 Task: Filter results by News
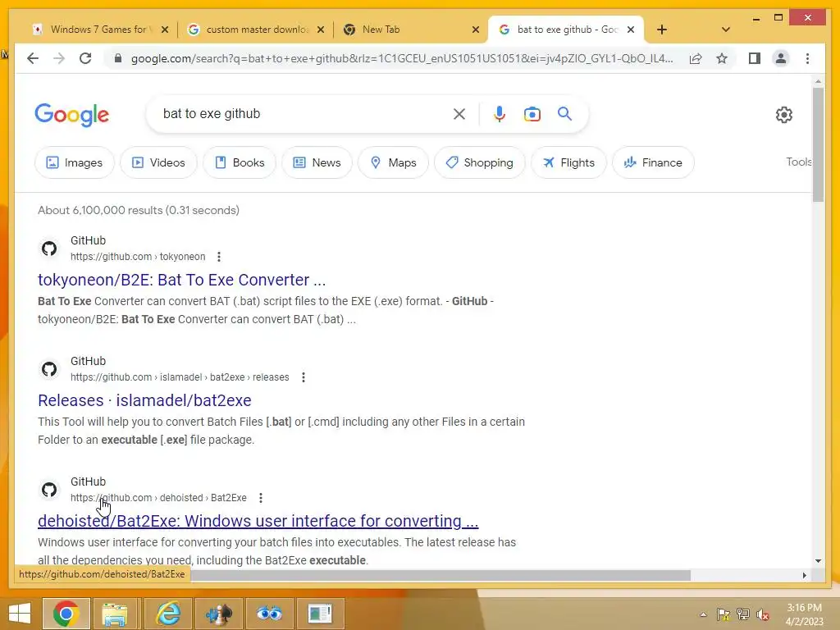click(317, 162)
